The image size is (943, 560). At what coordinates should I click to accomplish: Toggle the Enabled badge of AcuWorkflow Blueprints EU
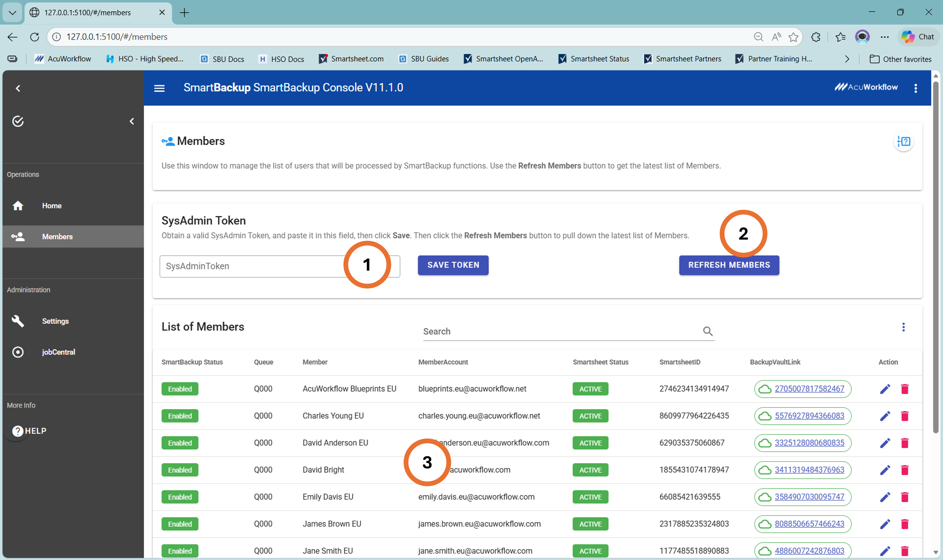180,389
